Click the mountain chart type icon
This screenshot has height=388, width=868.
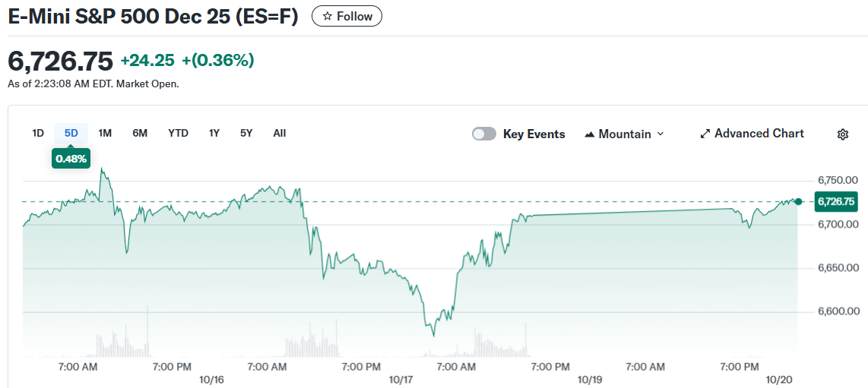point(589,134)
